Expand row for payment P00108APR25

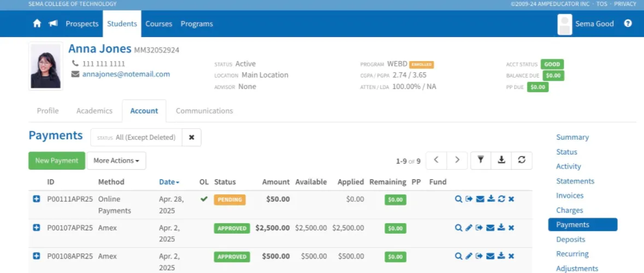[x=37, y=256]
